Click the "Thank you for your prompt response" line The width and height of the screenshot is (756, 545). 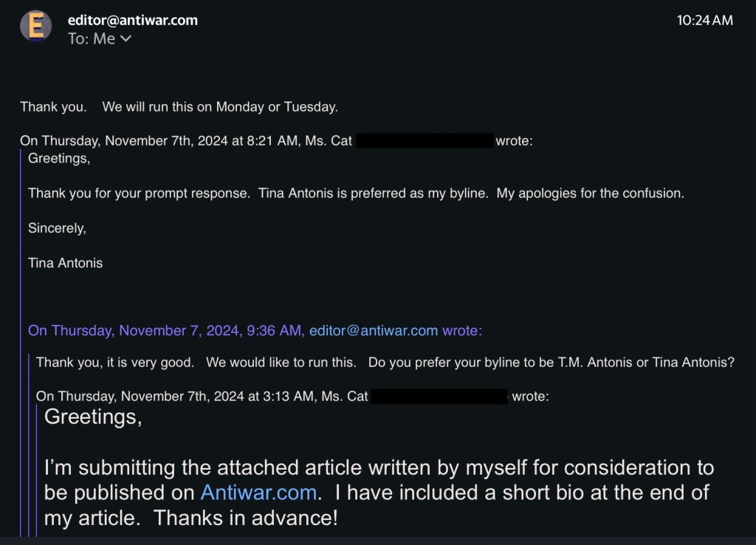(x=140, y=193)
